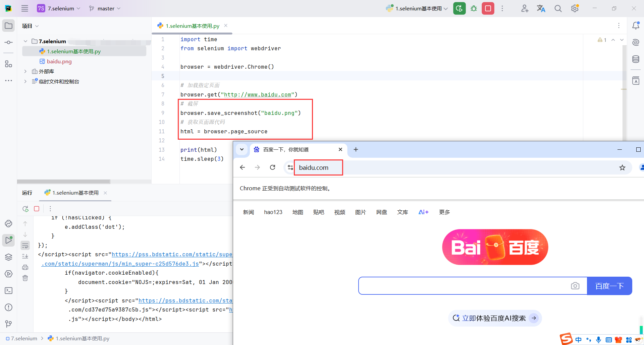Toggle soft-wrap in the console output

25,246
